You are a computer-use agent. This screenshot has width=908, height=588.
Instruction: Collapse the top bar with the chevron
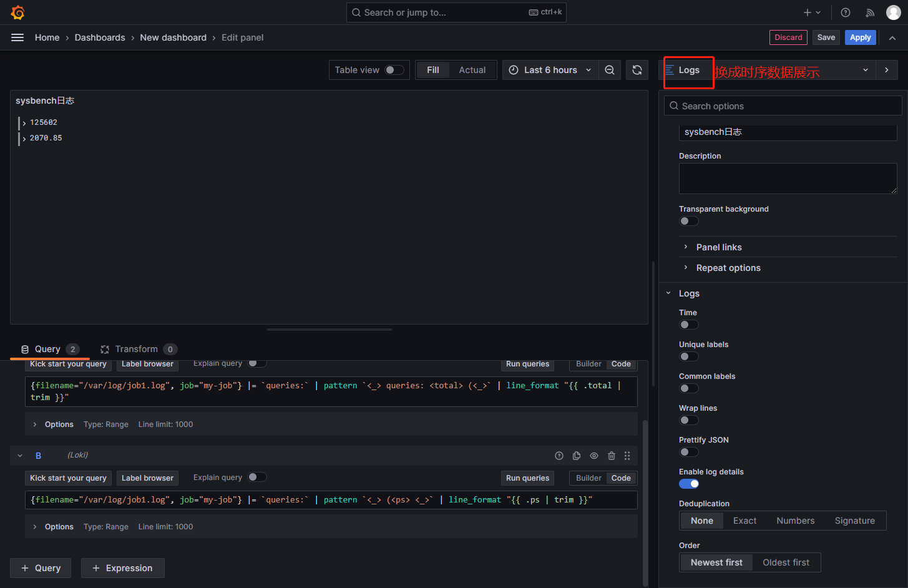(892, 38)
